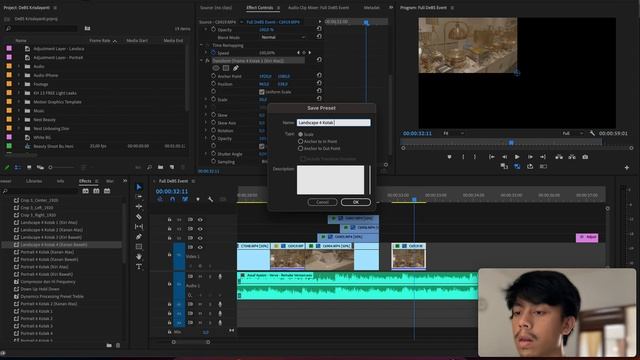640x360 pixels.
Task: Click the Extract button in Program monitor
Action: (572, 157)
